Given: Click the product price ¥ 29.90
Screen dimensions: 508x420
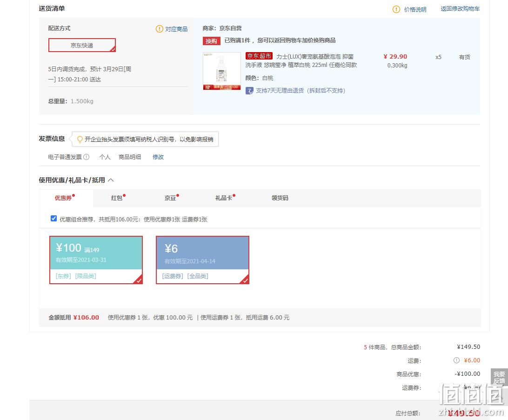Looking at the screenshot, I should [x=395, y=56].
